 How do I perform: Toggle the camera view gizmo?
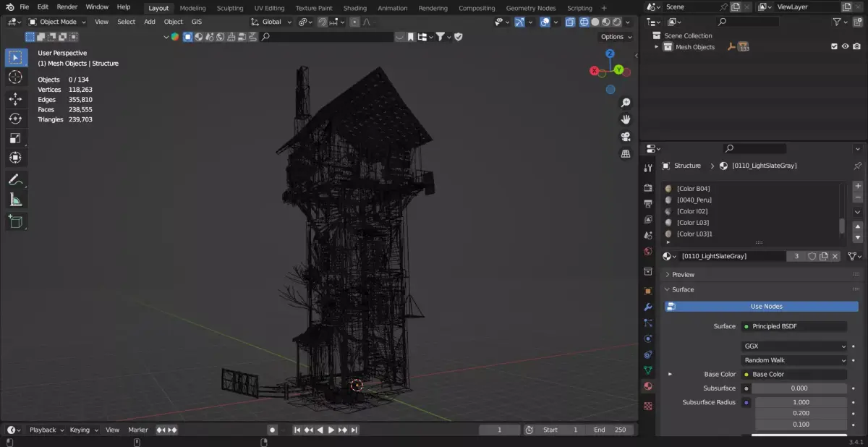(626, 137)
